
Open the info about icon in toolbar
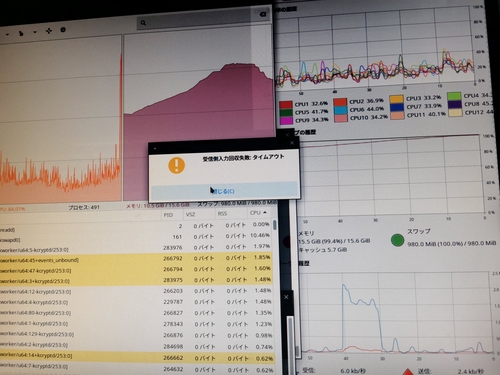click(x=63, y=30)
